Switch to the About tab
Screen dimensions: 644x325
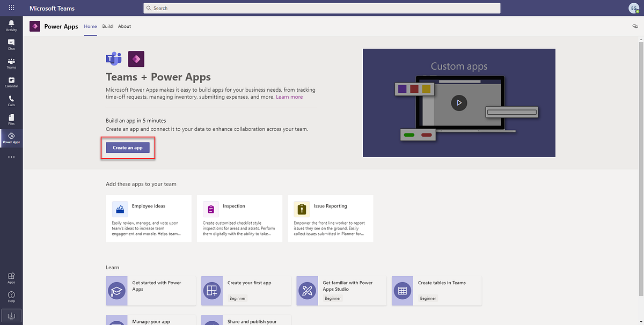tap(125, 26)
